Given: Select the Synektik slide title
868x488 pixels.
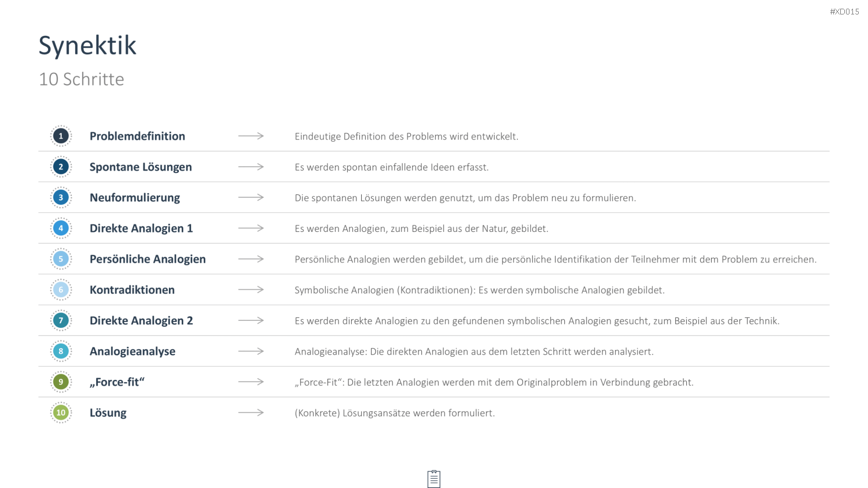Looking at the screenshot, I should coord(87,46).
